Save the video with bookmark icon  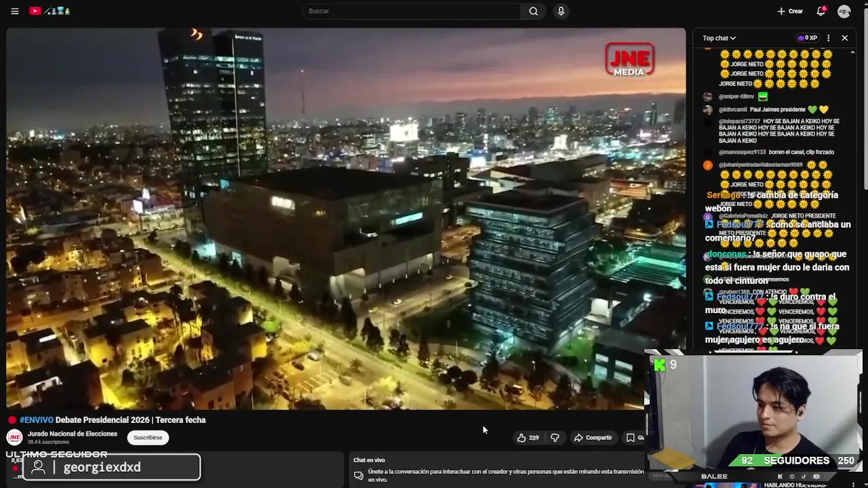[x=631, y=438]
